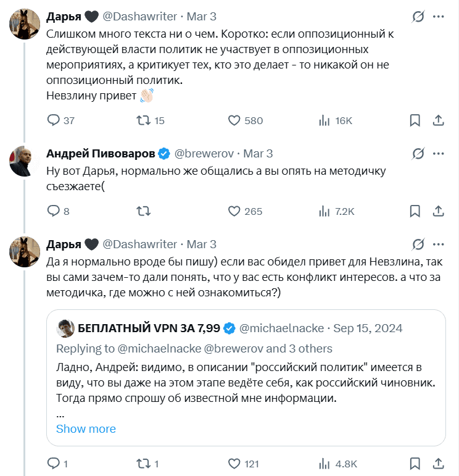This screenshot has height=476, width=459.
Task: Open Grok icon on Андрей Пивоваров's tweet
Action: (418, 154)
